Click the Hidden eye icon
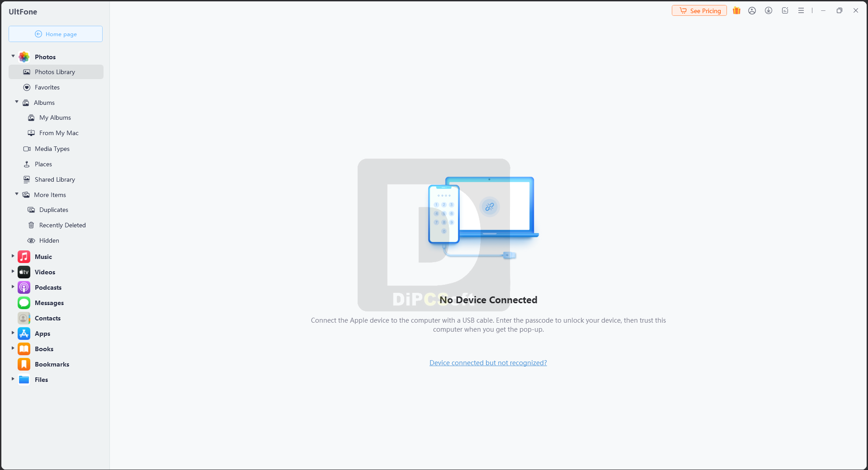This screenshot has height=470, width=868. [31, 240]
